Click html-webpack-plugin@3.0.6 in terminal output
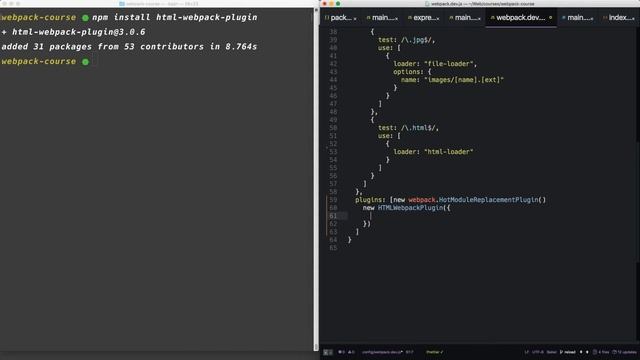Viewport: 640px width, 360px height. click(78, 32)
